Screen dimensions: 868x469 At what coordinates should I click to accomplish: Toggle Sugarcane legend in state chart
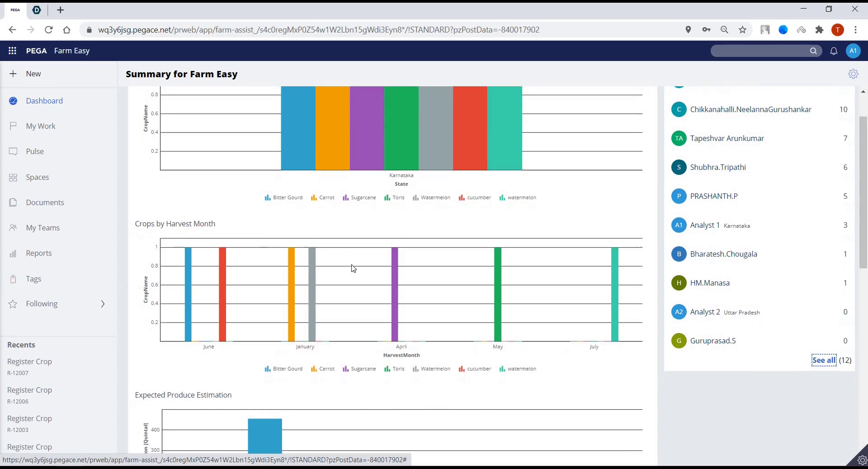tap(359, 197)
